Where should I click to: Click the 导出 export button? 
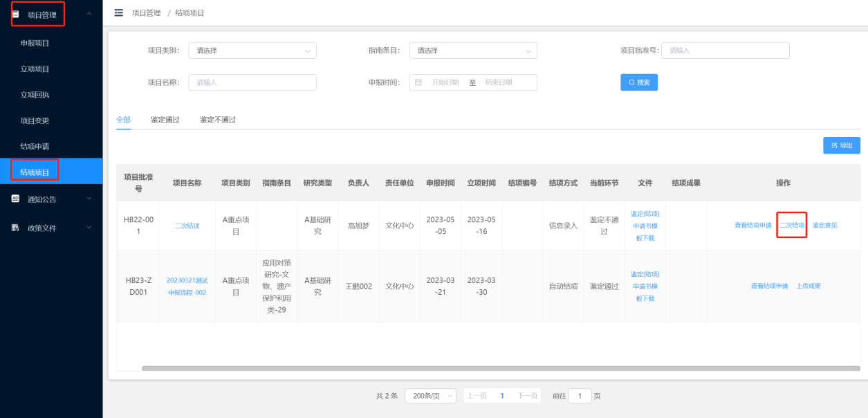click(841, 145)
